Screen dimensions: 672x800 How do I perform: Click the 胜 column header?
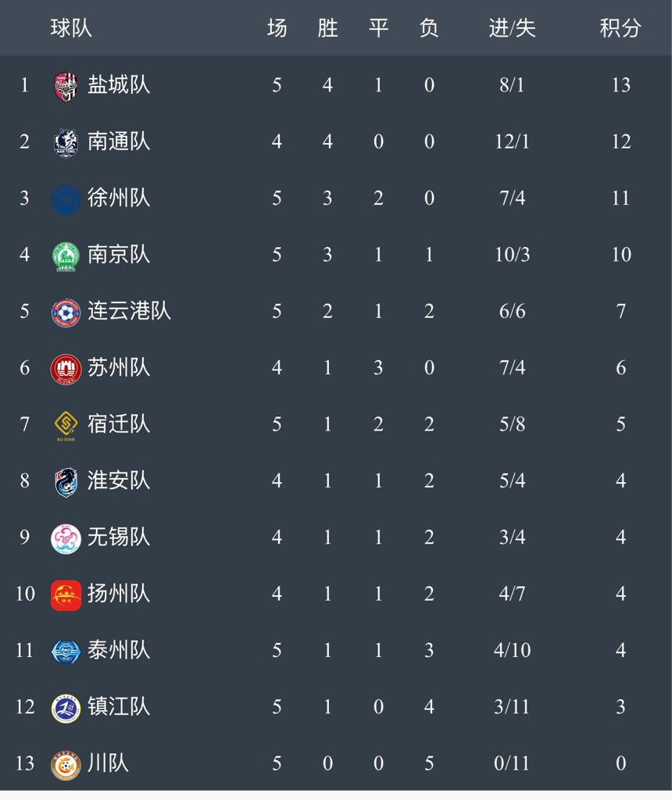[327, 28]
